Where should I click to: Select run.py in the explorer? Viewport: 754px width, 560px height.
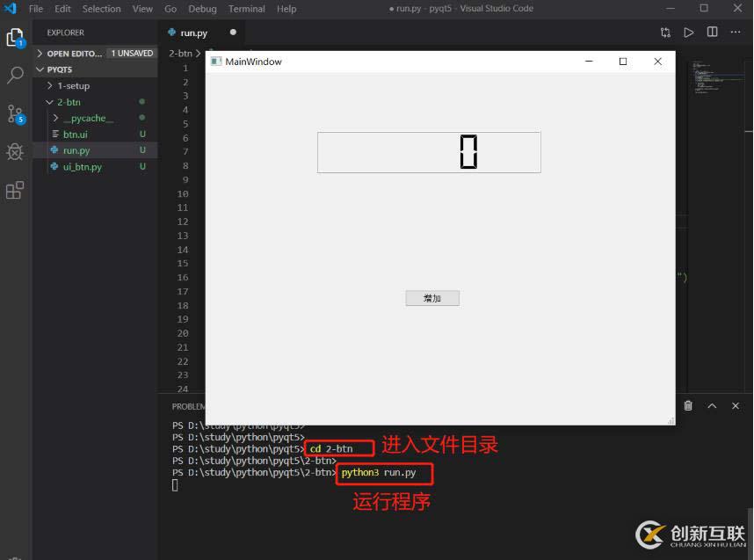click(95, 150)
